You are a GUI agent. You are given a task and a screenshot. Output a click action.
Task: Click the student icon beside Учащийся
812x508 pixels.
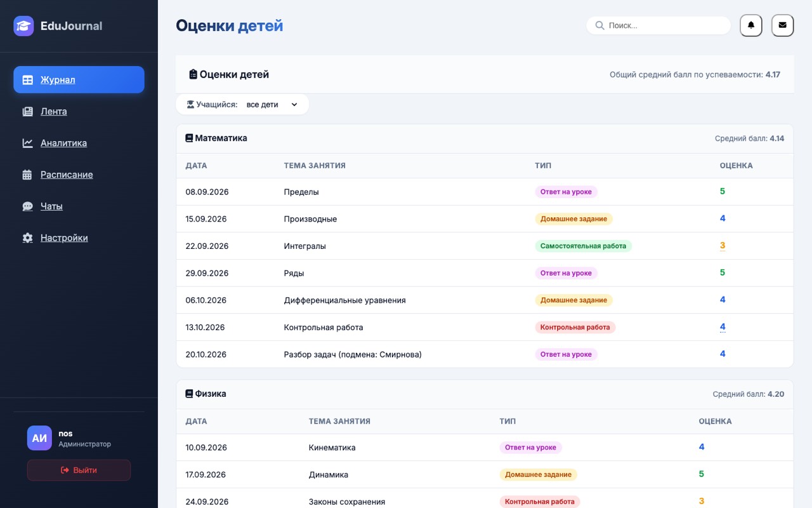(x=190, y=104)
